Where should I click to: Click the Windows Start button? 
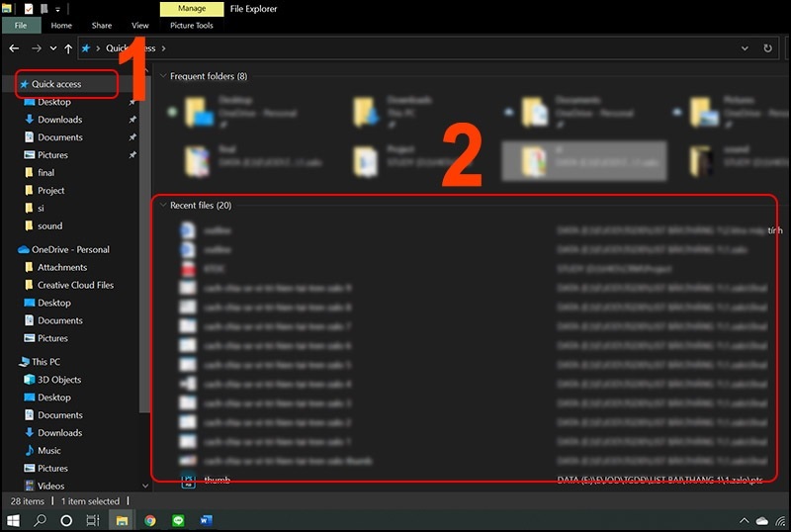click(14, 520)
